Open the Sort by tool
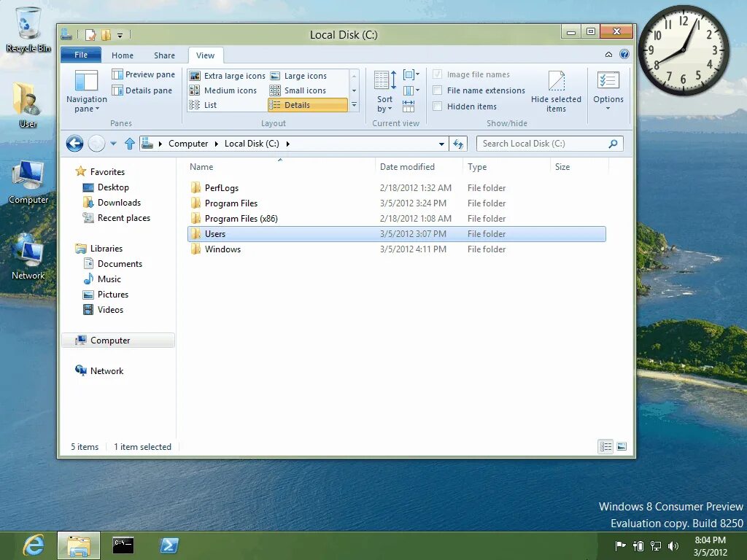This screenshot has height=560, width=747. click(384, 91)
